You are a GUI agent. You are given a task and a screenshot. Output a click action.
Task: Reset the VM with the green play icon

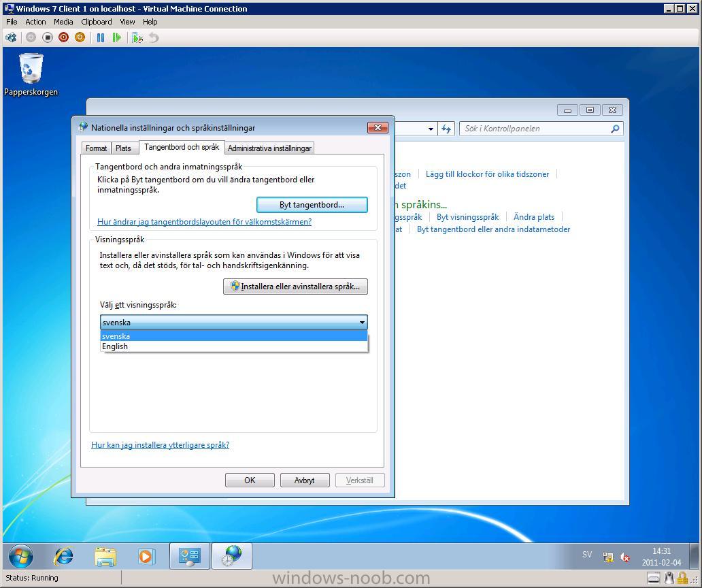[116, 37]
